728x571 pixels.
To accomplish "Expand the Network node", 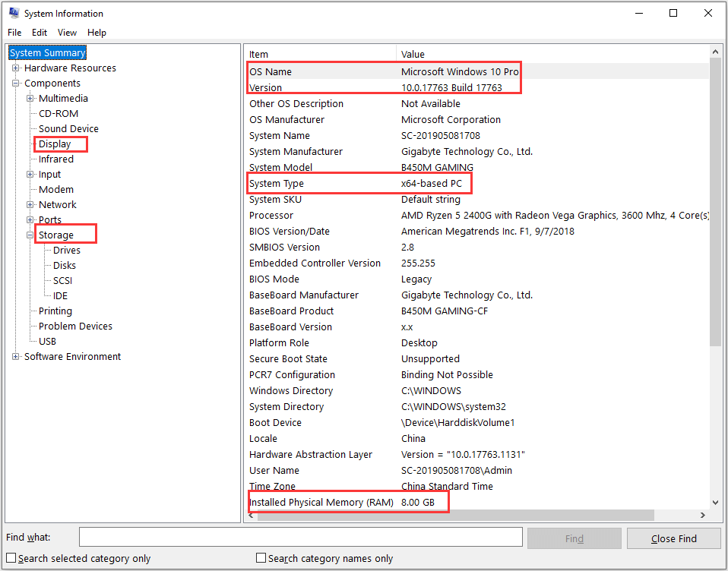I will (x=29, y=204).
